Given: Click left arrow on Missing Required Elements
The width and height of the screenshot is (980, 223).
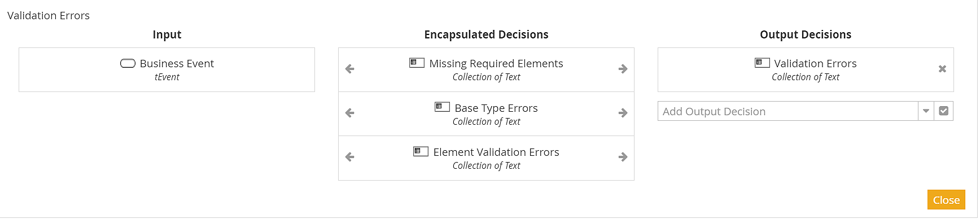Looking at the screenshot, I should (350, 69).
